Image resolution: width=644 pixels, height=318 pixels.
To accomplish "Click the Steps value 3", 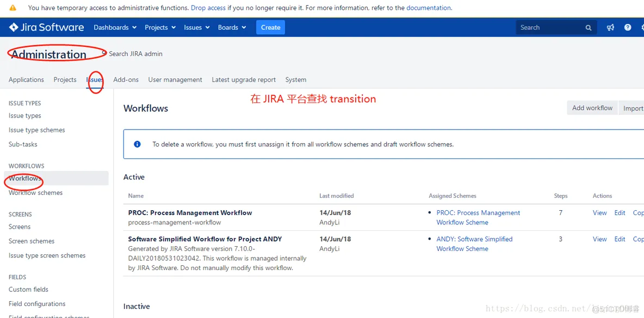I will [x=561, y=240].
